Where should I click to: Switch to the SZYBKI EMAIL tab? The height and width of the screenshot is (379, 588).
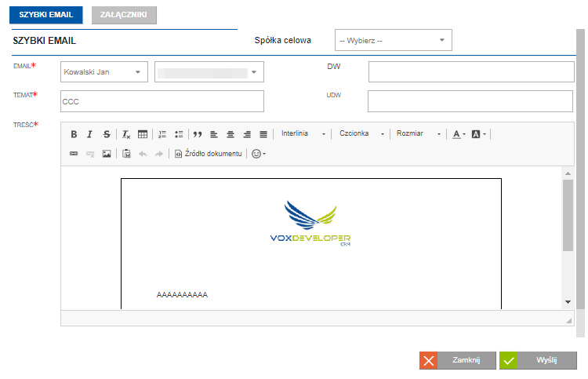46,15
